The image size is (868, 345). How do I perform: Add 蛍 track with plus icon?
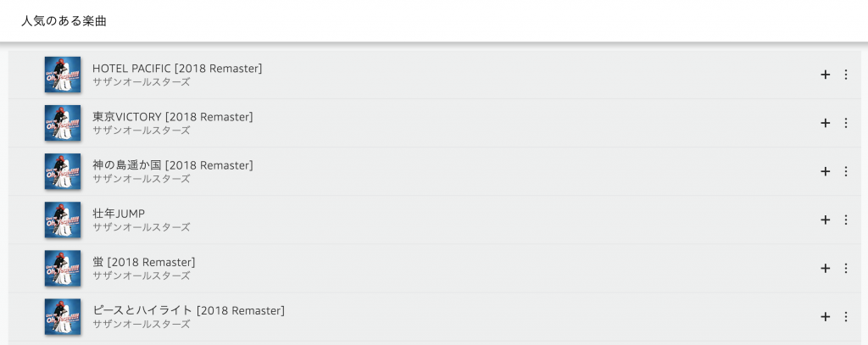pyautogui.click(x=825, y=268)
